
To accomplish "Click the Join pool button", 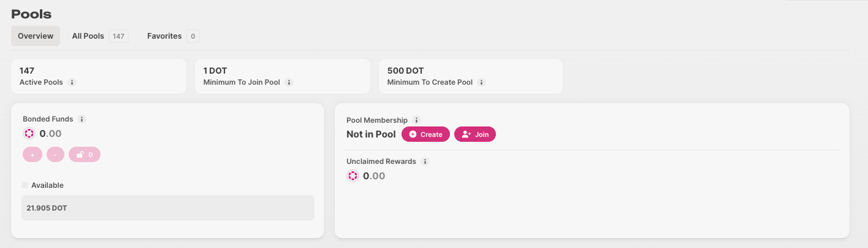I will click(475, 134).
